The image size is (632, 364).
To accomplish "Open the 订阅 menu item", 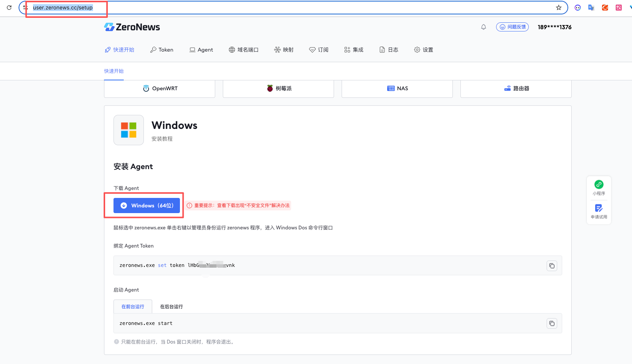I will (319, 50).
